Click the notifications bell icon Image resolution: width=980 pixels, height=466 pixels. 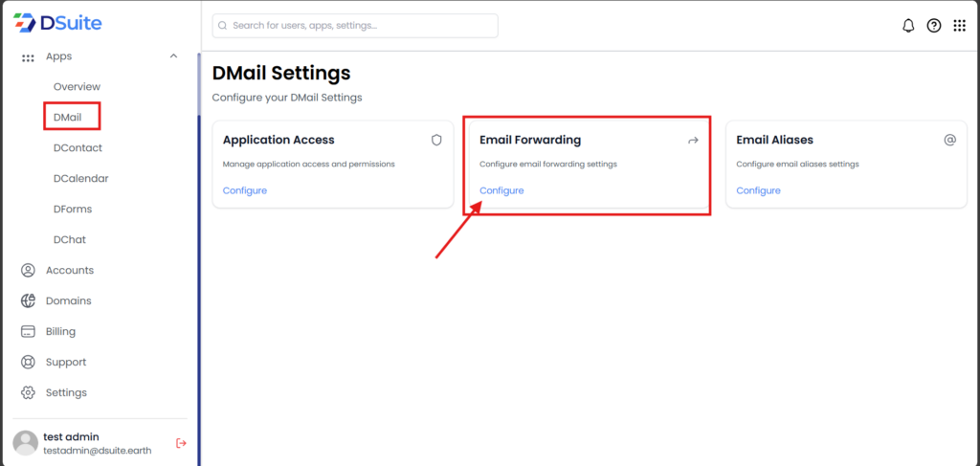coord(908,26)
